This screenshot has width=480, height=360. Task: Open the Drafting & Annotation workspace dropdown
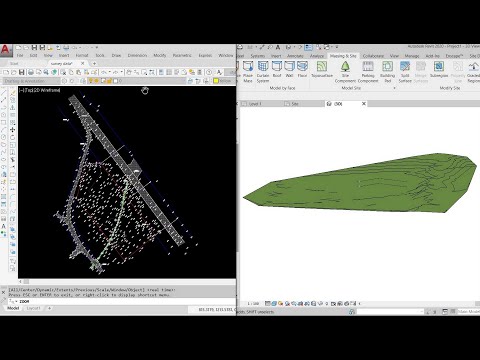click(x=31, y=81)
